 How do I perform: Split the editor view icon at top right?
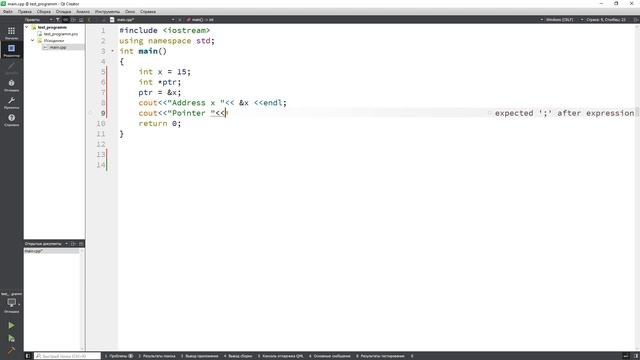click(636, 20)
